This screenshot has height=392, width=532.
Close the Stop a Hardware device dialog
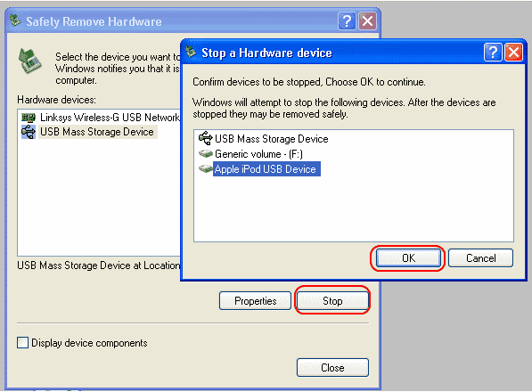coord(513,53)
